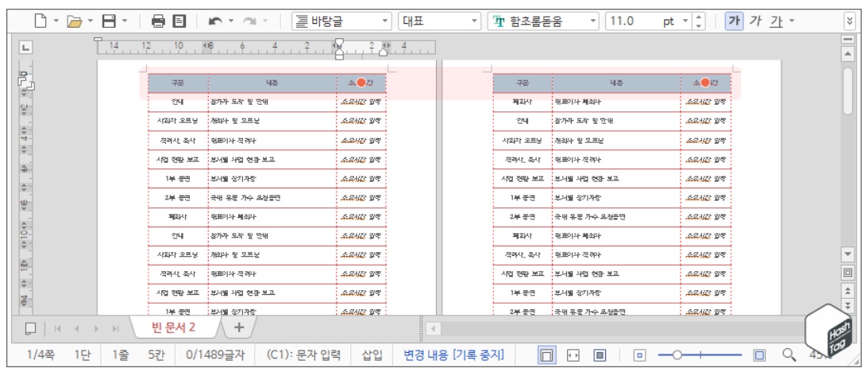
Task: Save the document with the floppy disk icon
Action: point(109,21)
